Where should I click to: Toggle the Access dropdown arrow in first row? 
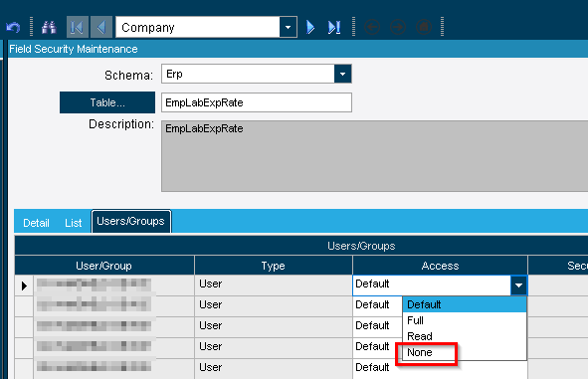coord(518,285)
